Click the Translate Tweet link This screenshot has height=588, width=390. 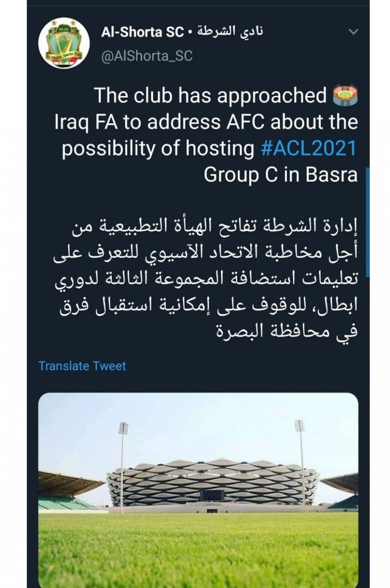click(x=82, y=366)
